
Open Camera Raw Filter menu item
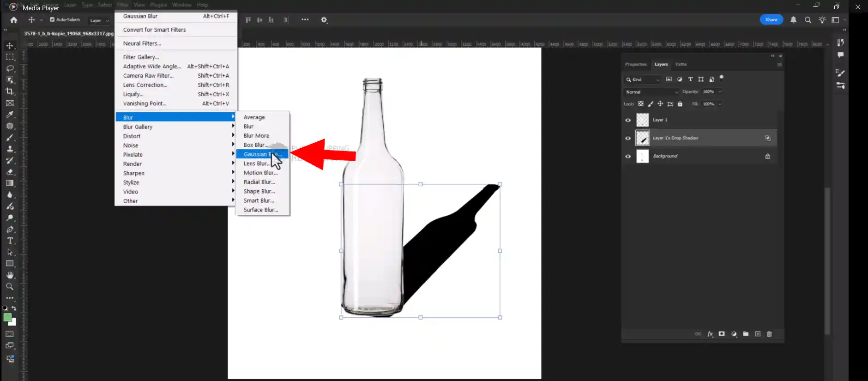[175, 76]
